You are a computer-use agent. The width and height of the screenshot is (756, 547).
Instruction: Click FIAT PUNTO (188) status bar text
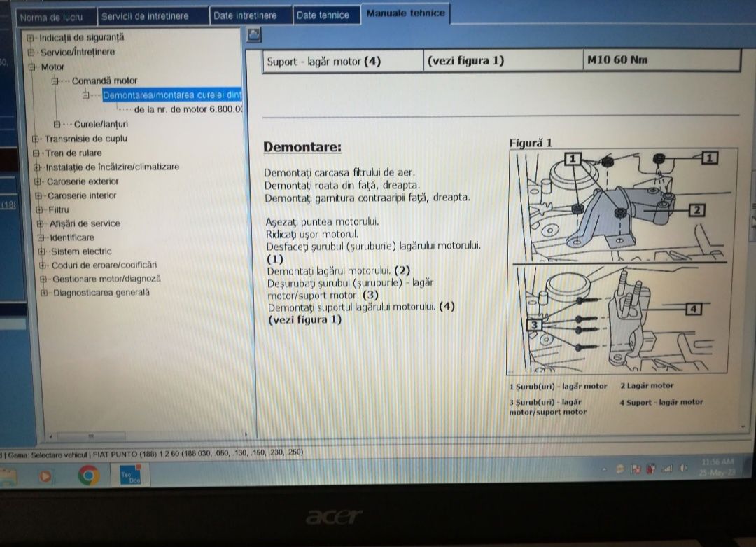(x=197, y=453)
